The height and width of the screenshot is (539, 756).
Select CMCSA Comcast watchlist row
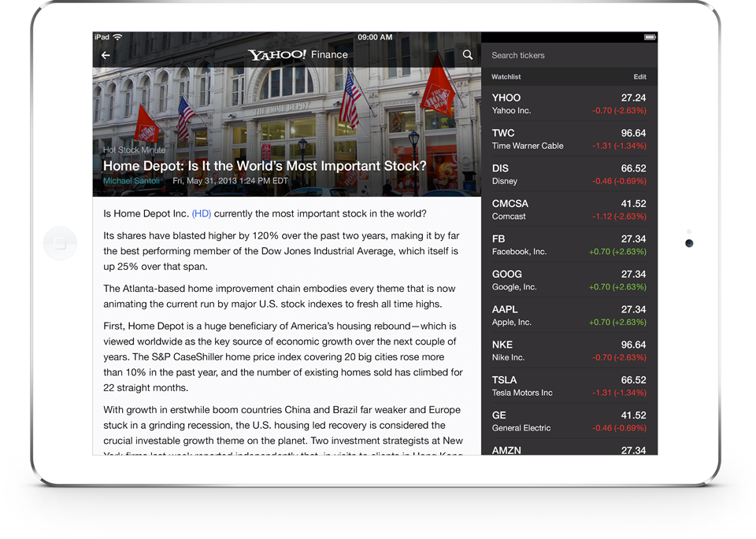(569, 209)
